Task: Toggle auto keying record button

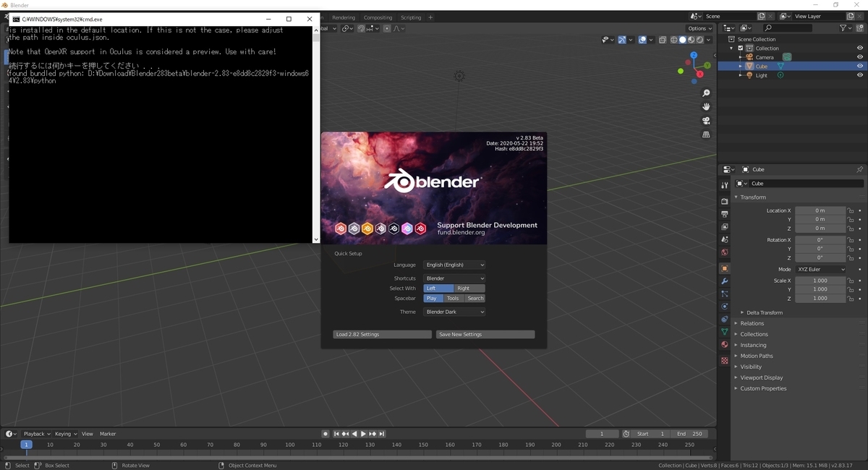Action: pyautogui.click(x=325, y=434)
